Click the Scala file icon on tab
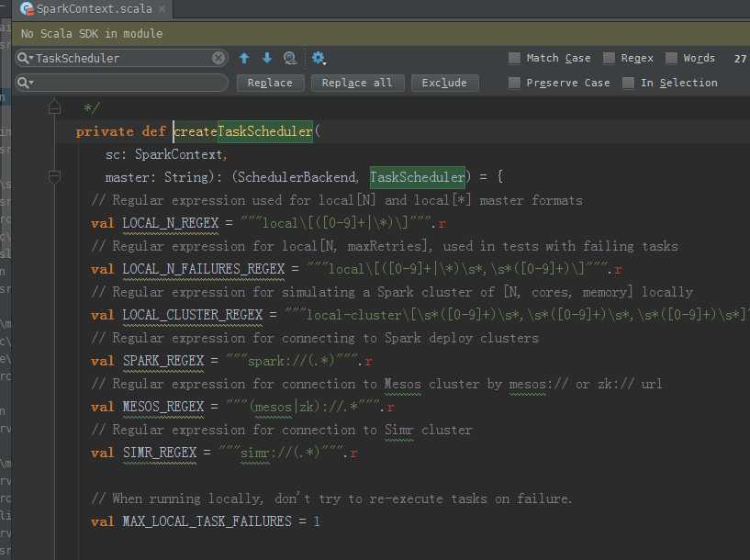 click(x=27, y=8)
